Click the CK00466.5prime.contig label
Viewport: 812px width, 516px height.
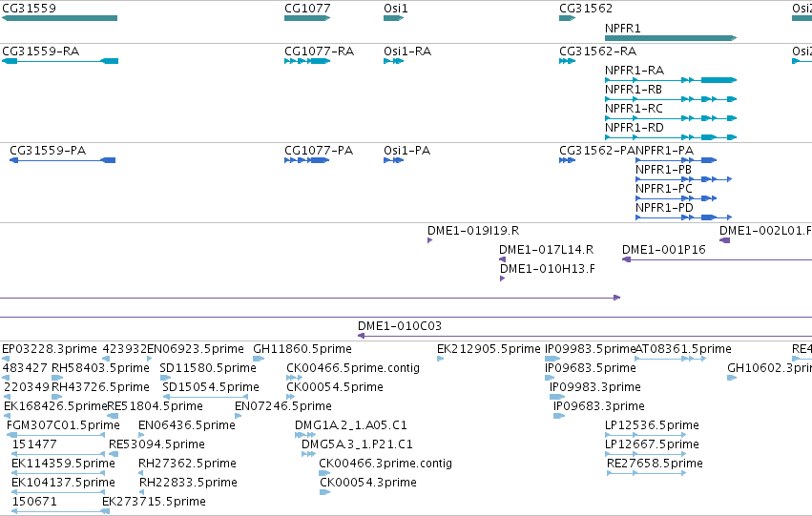pos(353,368)
